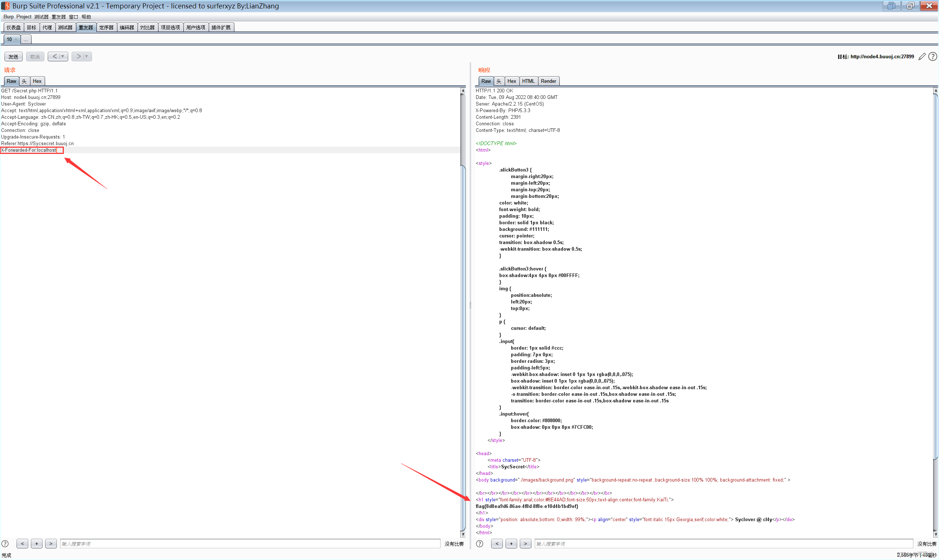Switch to the Render tab in the response panel
The image size is (939, 560).
click(548, 81)
